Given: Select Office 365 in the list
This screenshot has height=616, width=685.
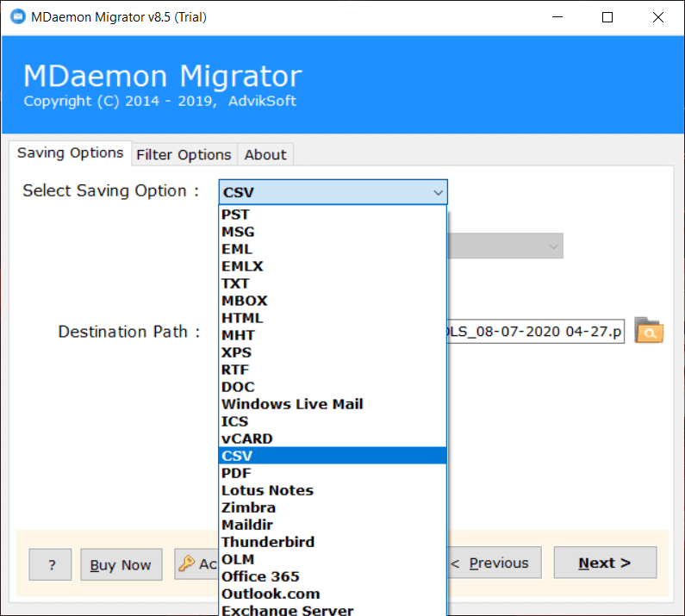Looking at the screenshot, I should [x=333, y=576].
